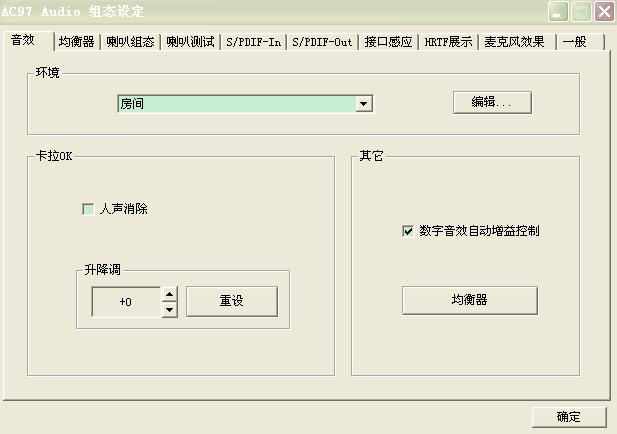Click the +0 pitch value field
This screenshot has width=617, height=434.
[x=126, y=302]
